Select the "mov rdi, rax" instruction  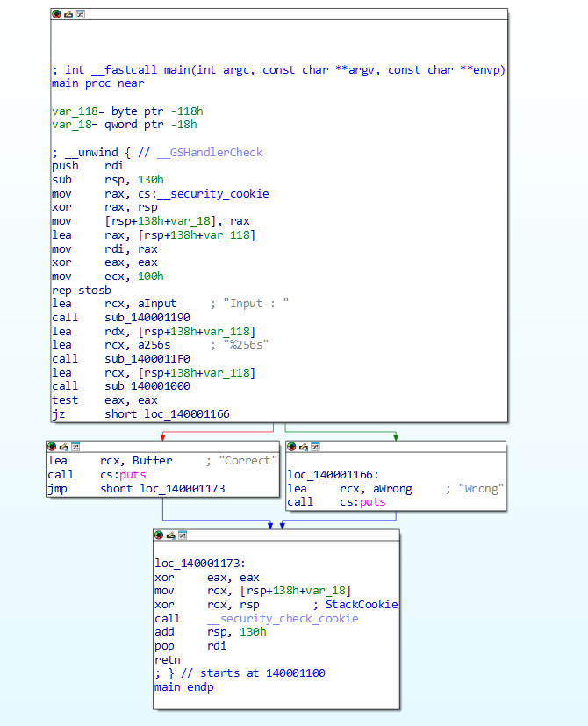point(104,249)
